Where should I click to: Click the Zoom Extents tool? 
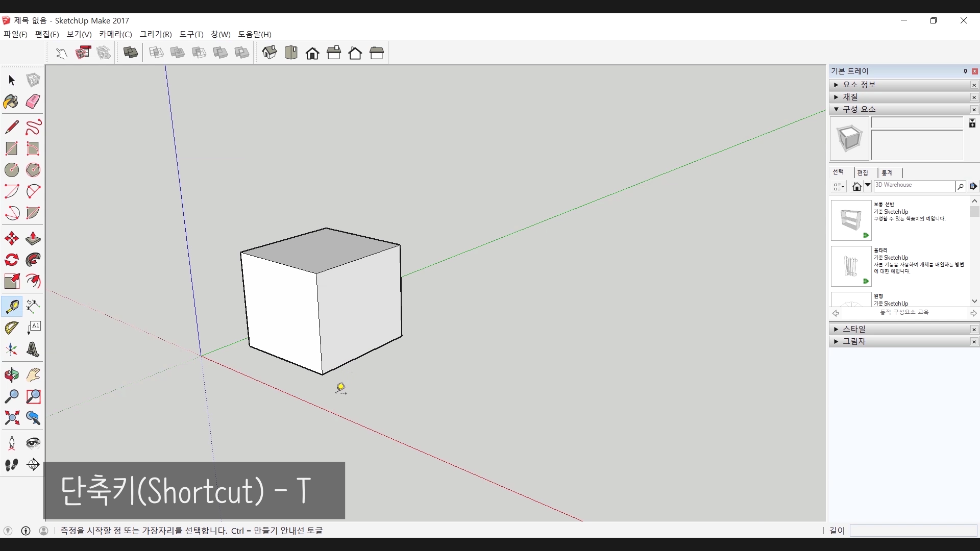tap(11, 418)
